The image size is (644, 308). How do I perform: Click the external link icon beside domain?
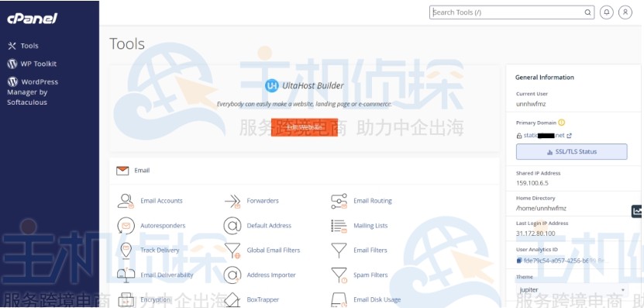569,135
